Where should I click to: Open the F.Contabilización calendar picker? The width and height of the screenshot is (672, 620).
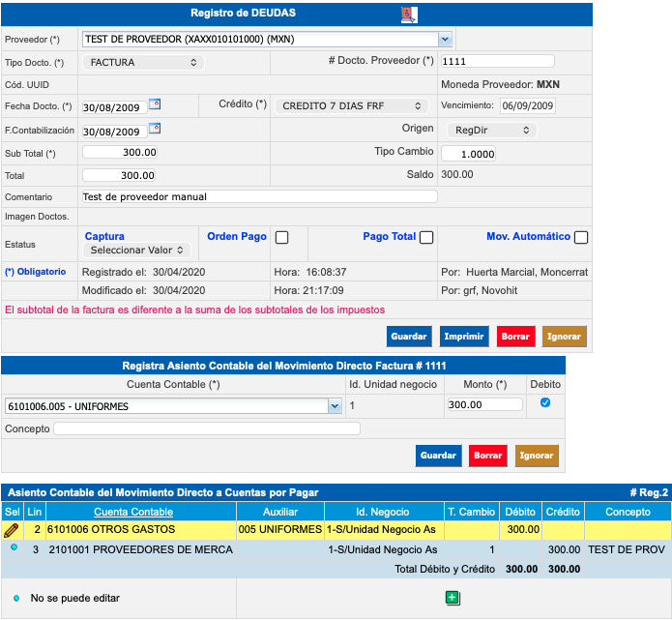tap(155, 128)
